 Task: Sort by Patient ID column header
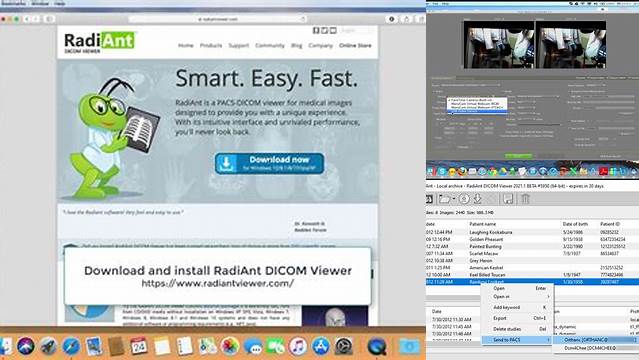[x=610, y=224]
